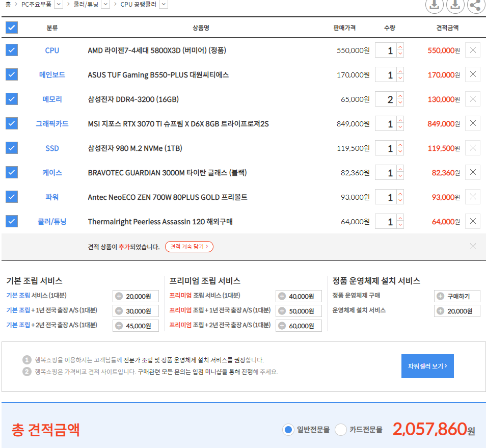
Task: Add 프리미엄 조립 서비스 for 40,000원
Action: pyautogui.click(x=299, y=296)
